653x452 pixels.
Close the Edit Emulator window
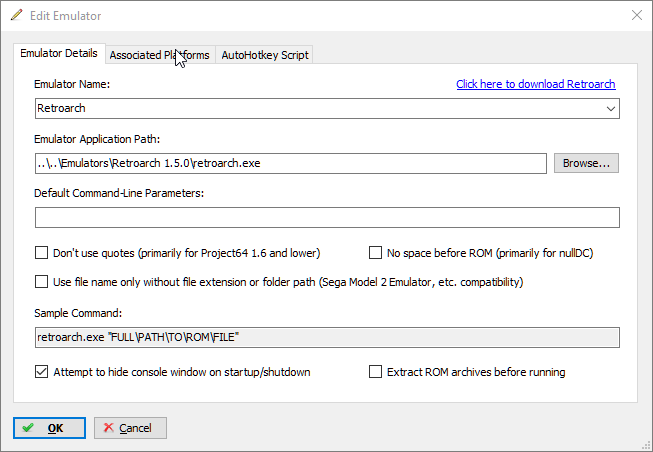[636, 15]
